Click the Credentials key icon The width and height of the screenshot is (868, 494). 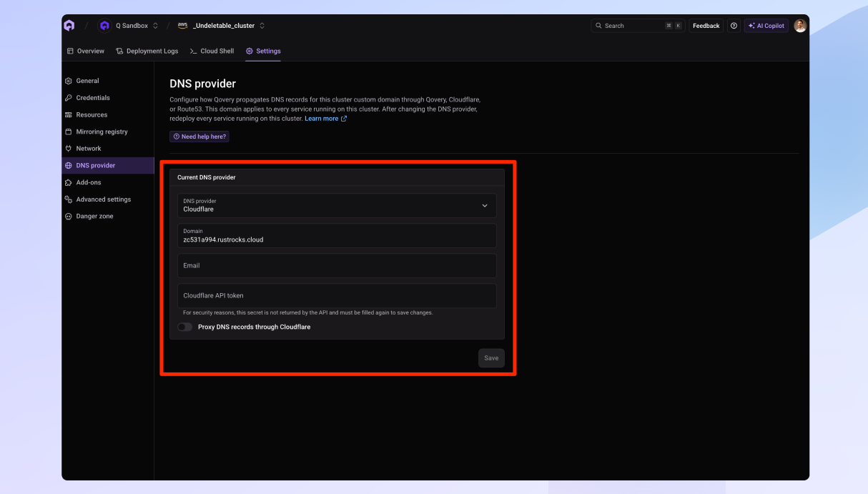pyautogui.click(x=69, y=98)
